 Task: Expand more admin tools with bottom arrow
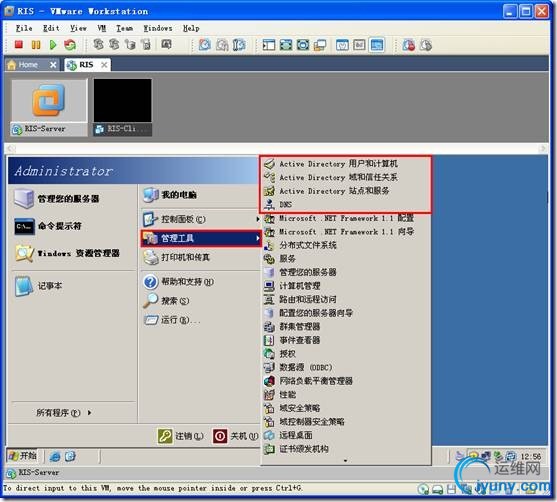click(x=345, y=461)
